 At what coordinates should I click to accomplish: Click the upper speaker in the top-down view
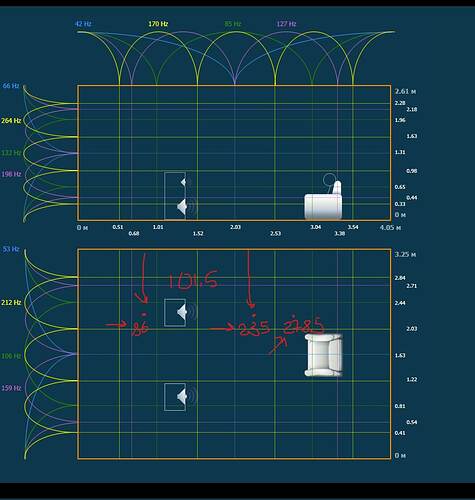coord(175,312)
